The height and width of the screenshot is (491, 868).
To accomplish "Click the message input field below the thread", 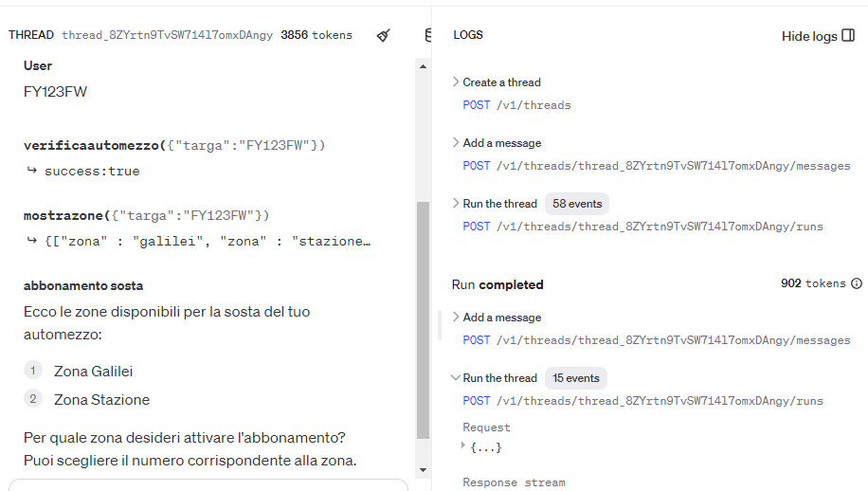I will pos(208,485).
